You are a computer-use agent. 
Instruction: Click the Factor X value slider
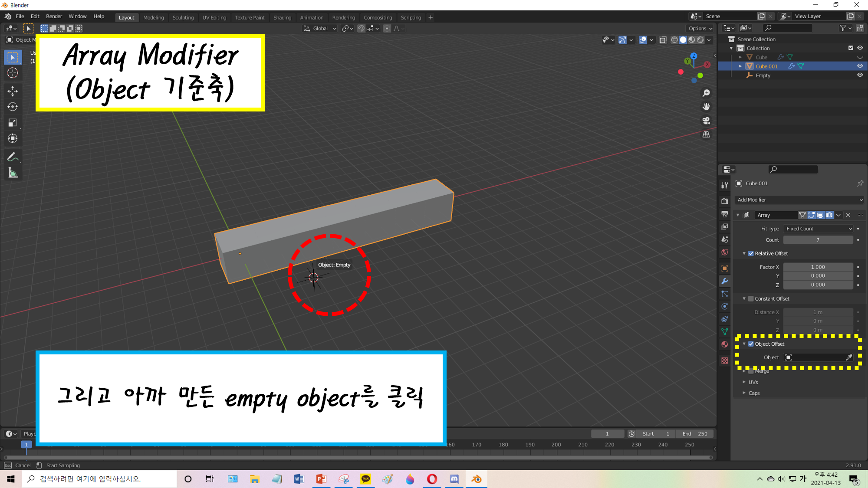(x=818, y=267)
